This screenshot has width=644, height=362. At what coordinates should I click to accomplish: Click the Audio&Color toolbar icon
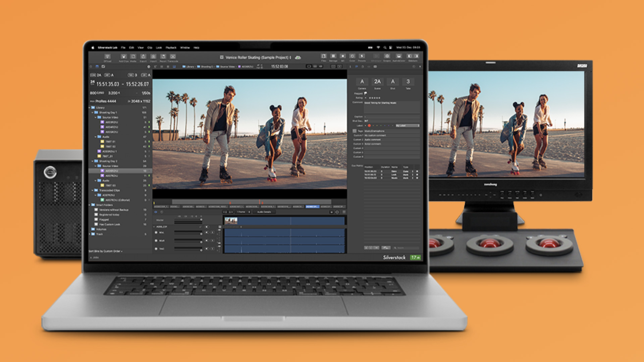click(399, 56)
